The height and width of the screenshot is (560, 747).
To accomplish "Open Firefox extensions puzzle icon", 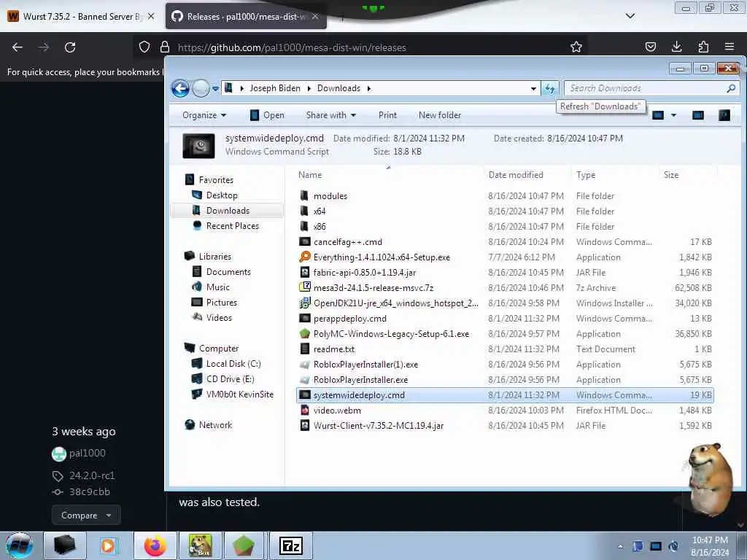I will coord(703,47).
